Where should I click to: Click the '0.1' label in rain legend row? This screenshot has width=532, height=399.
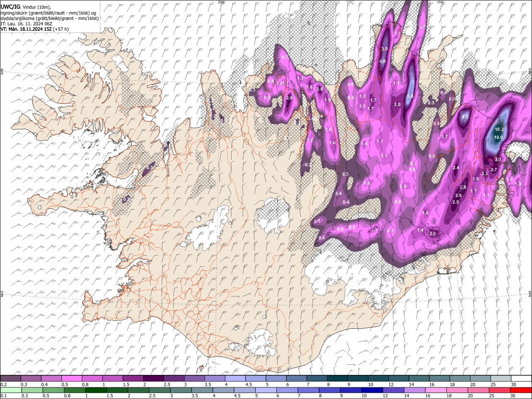click(3, 396)
